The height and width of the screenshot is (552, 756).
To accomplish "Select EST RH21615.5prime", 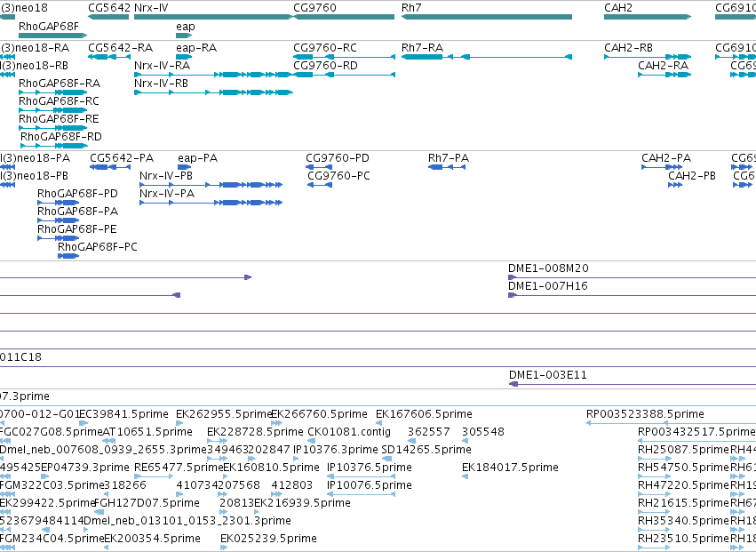I will pyautogui.click(x=654, y=512).
